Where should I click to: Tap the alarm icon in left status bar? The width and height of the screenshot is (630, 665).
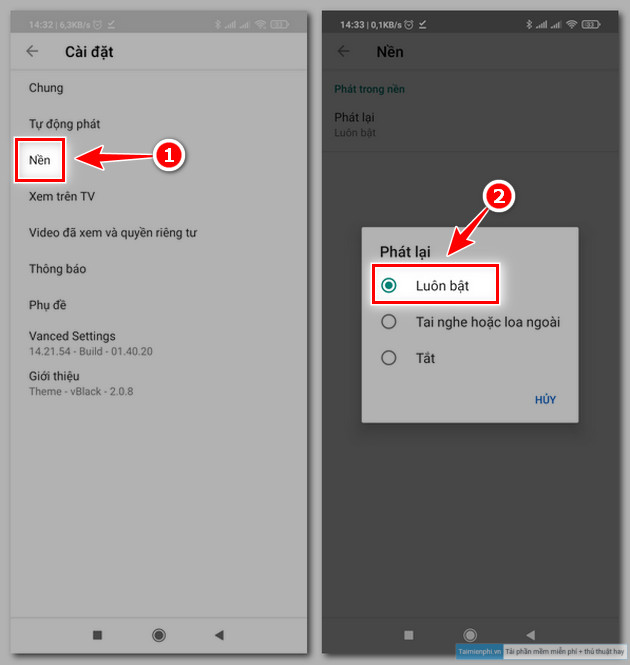[98, 25]
